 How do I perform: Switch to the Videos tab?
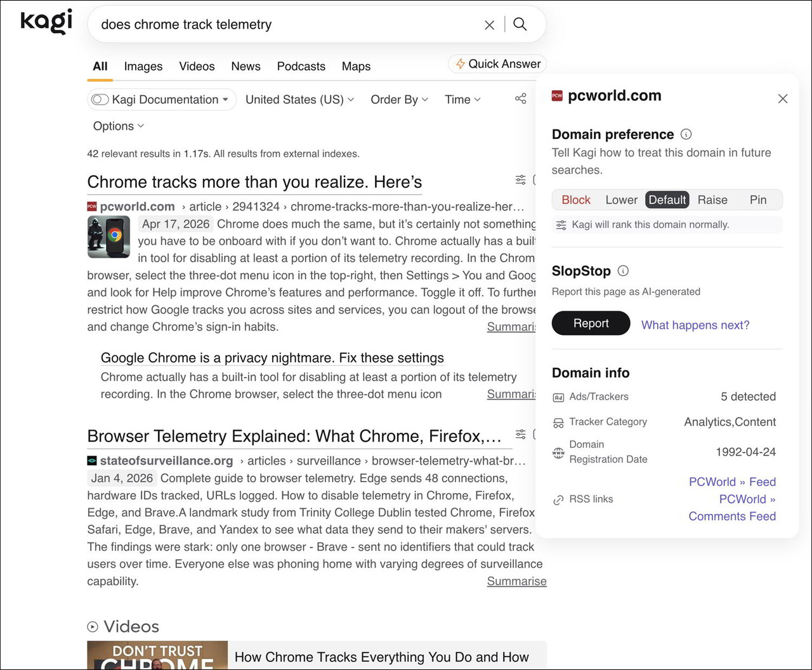(197, 66)
